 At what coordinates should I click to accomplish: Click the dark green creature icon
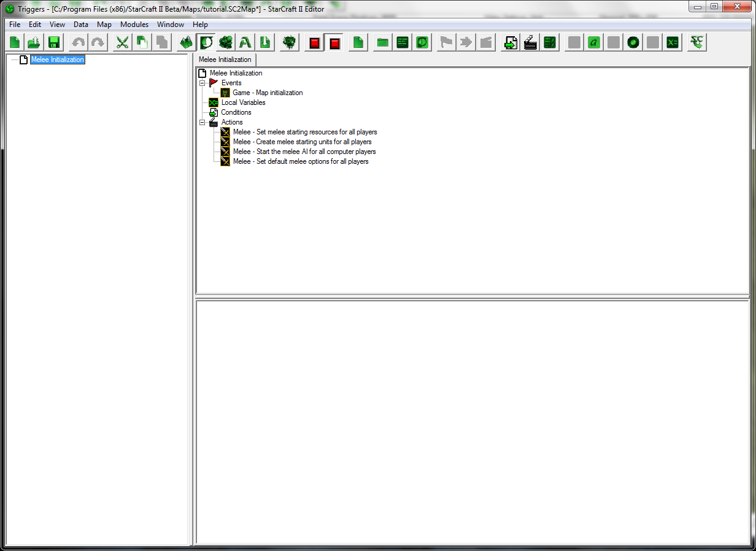pyautogui.click(x=290, y=42)
